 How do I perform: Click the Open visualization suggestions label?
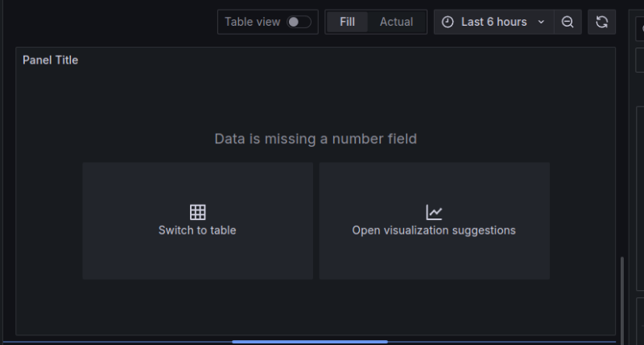[x=434, y=231]
